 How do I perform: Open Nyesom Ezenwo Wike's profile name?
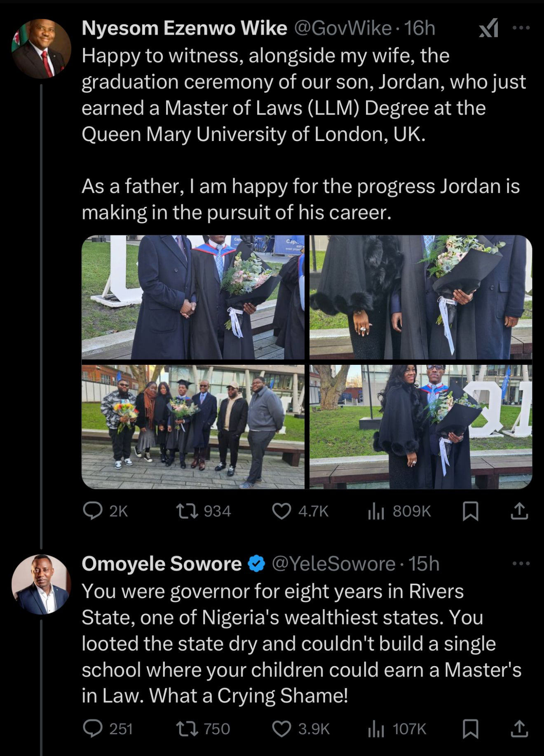pyautogui.click(x=184, y=28)
